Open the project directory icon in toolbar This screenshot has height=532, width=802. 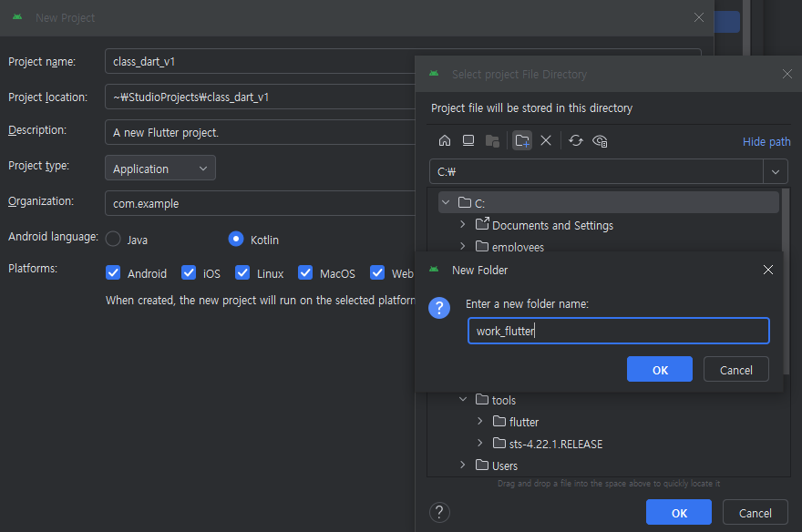[x=492, y=140]
